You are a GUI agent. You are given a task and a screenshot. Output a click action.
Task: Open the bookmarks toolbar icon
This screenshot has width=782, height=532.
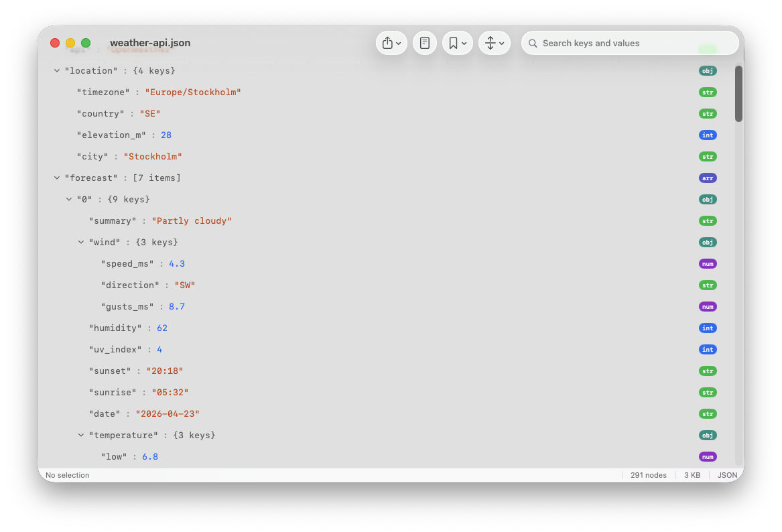pyautogui.click(x=454, y=42)
